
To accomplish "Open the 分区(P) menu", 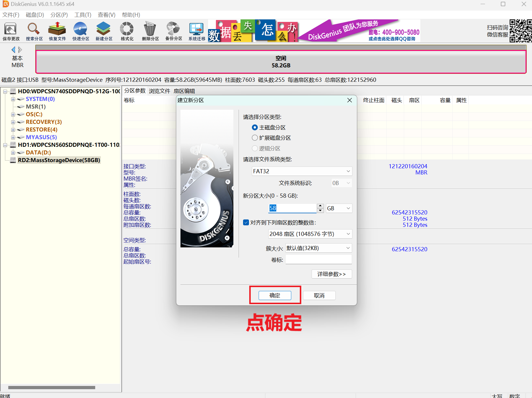I will click(59, 15).
